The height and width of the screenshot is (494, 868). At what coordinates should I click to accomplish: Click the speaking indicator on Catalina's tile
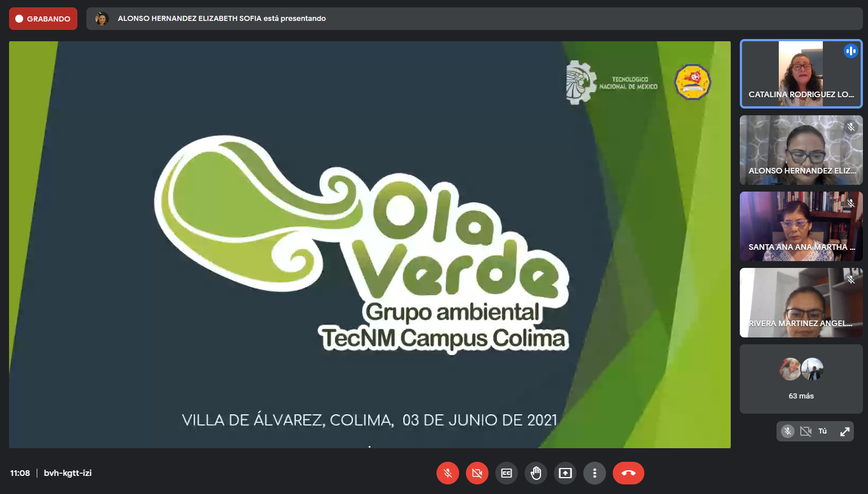(x=850, y=51)
